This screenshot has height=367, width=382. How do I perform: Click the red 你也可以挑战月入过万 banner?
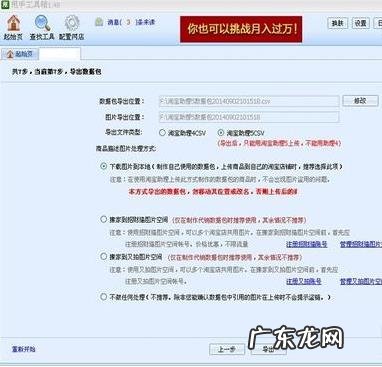coord(241,29)
